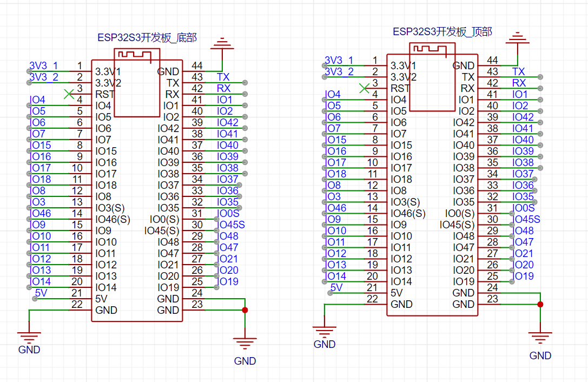
Task: Click the IO45(S) pin name inside 顶部 component
Action: 457,225
